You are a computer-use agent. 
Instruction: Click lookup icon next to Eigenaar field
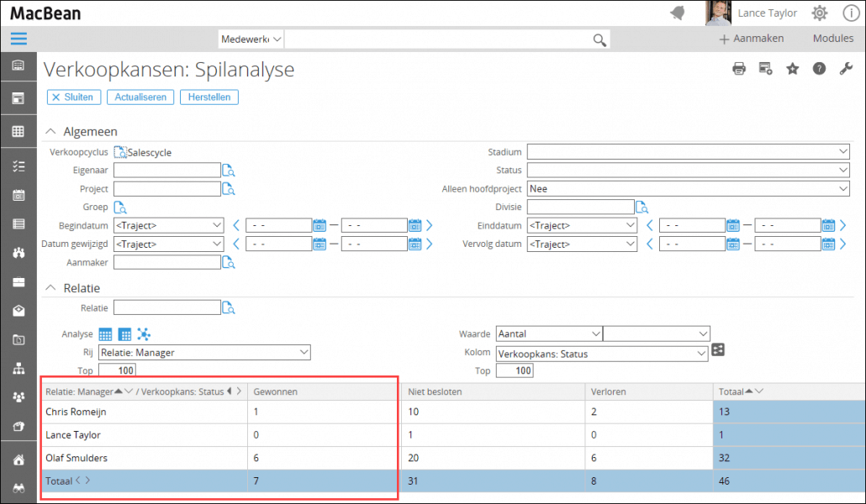tap(229, 171)
